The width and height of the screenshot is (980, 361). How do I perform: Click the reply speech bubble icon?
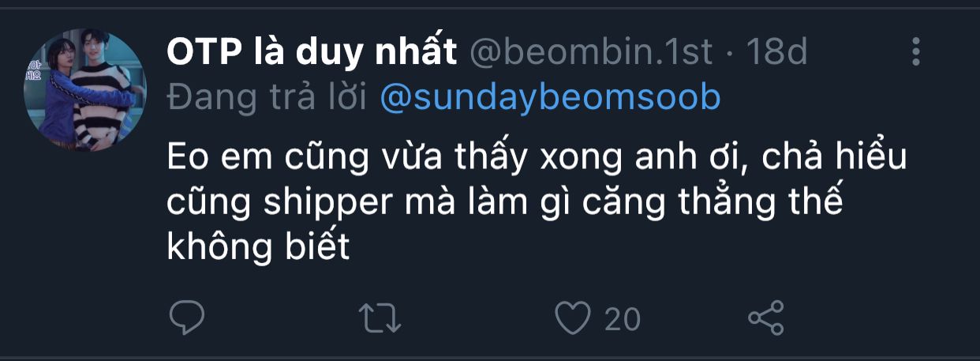point(187,318)
